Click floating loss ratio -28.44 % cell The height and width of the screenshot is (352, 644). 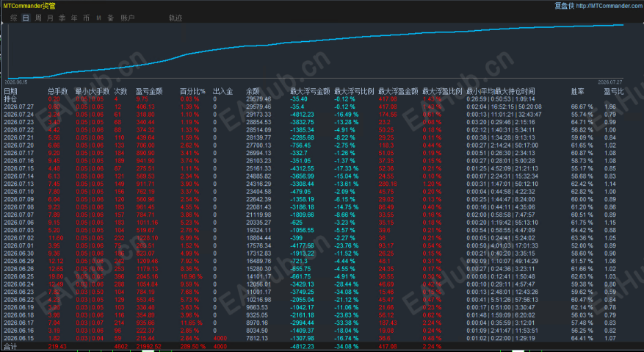[346, 284]
